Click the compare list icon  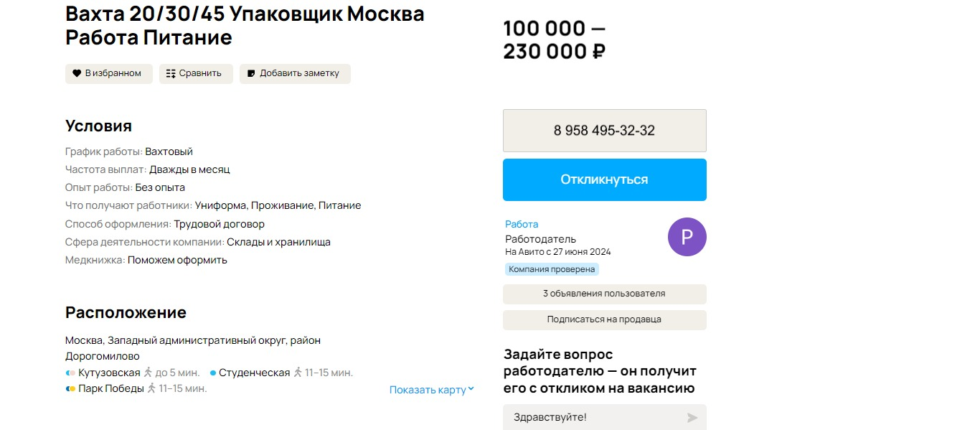coord(171,73)
